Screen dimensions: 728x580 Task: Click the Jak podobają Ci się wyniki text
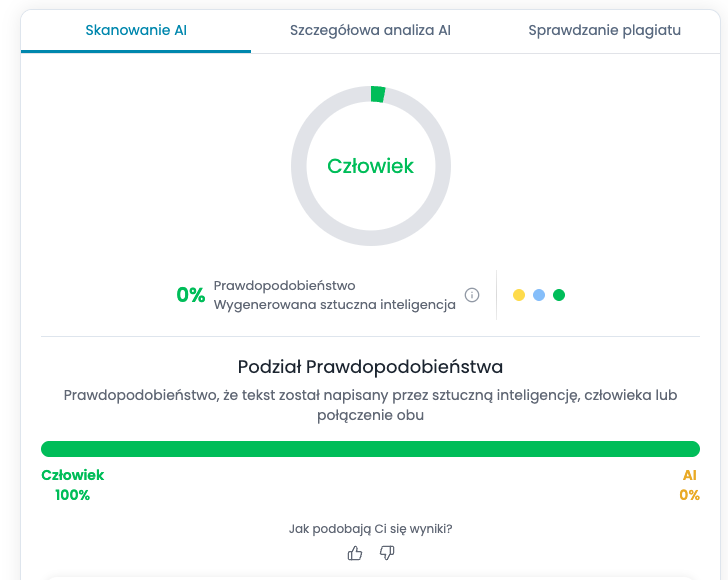coord(370,529)
